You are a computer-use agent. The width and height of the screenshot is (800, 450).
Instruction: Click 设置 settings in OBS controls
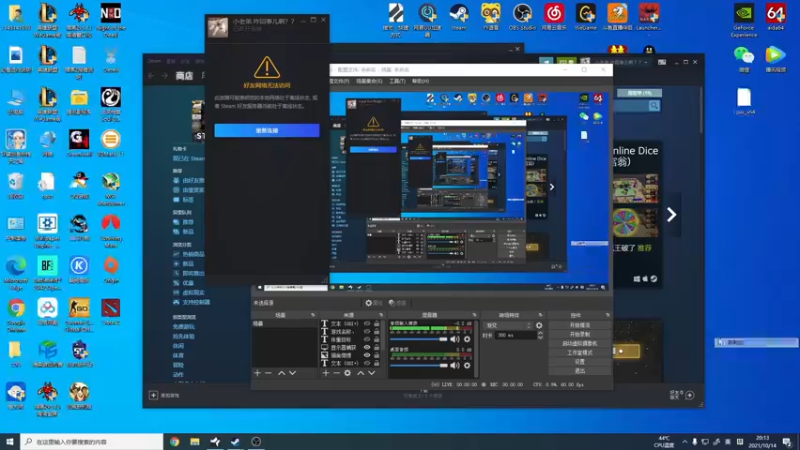(580, 362)
